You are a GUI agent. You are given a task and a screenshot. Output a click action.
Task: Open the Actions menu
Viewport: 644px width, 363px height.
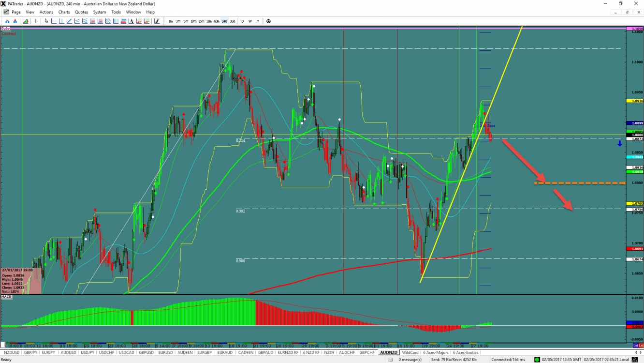tap(46, 12)
